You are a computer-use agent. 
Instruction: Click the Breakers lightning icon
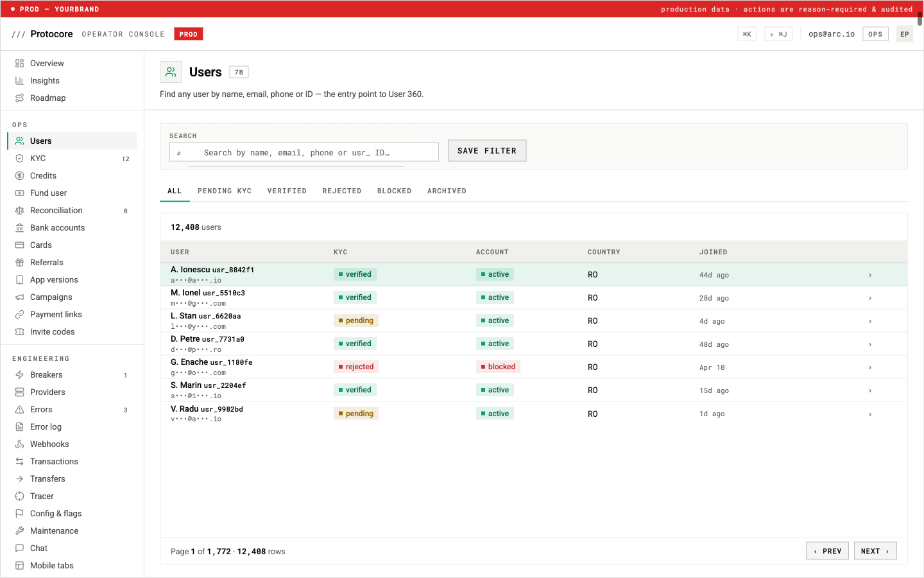point(19,375)
